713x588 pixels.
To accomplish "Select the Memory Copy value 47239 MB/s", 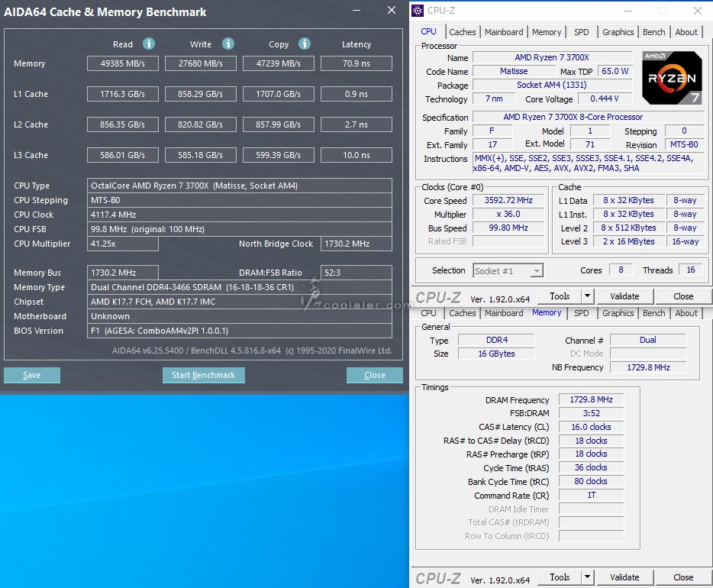I will (x=279, y=63).
